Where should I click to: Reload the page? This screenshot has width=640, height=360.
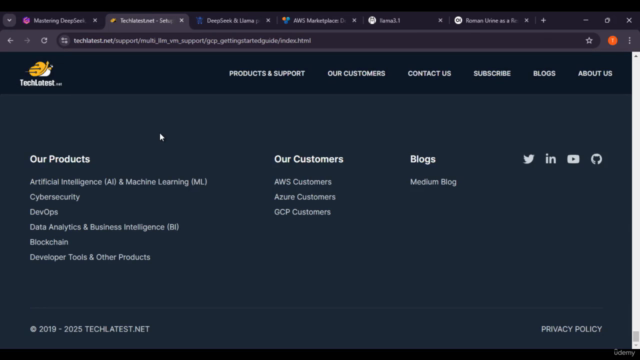click(x=44, y=40)
